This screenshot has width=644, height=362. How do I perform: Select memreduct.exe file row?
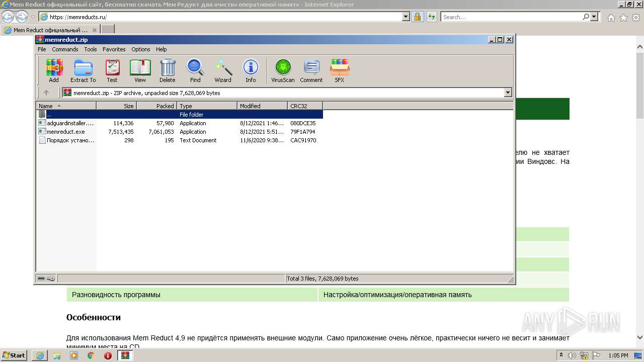point(180,132)
